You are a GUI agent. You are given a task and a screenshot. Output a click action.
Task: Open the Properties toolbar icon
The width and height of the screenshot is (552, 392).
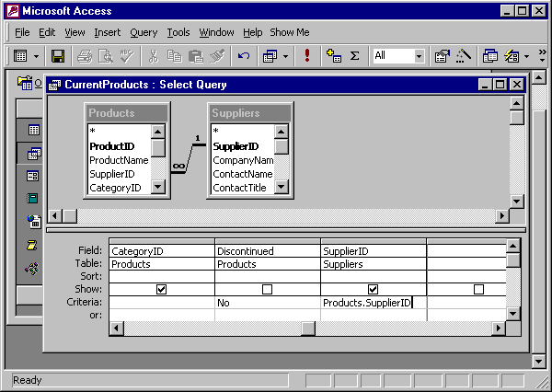click(x=443, y=56)
